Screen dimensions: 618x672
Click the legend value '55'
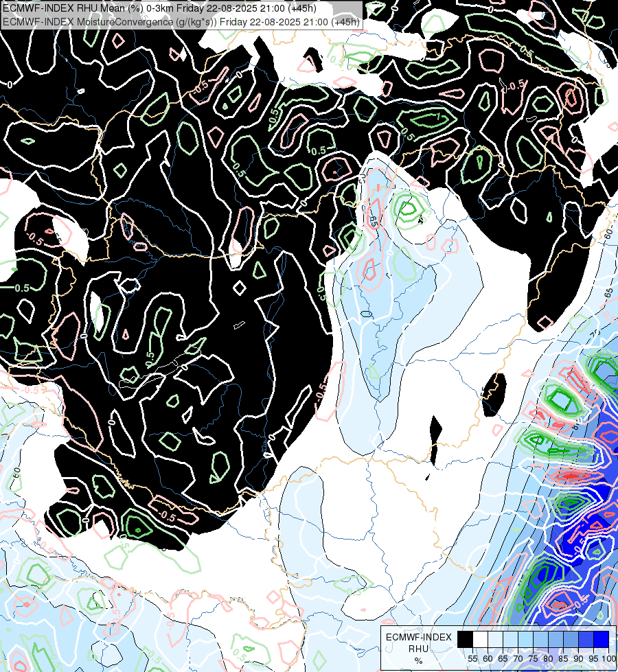click(x=472, y=659)
